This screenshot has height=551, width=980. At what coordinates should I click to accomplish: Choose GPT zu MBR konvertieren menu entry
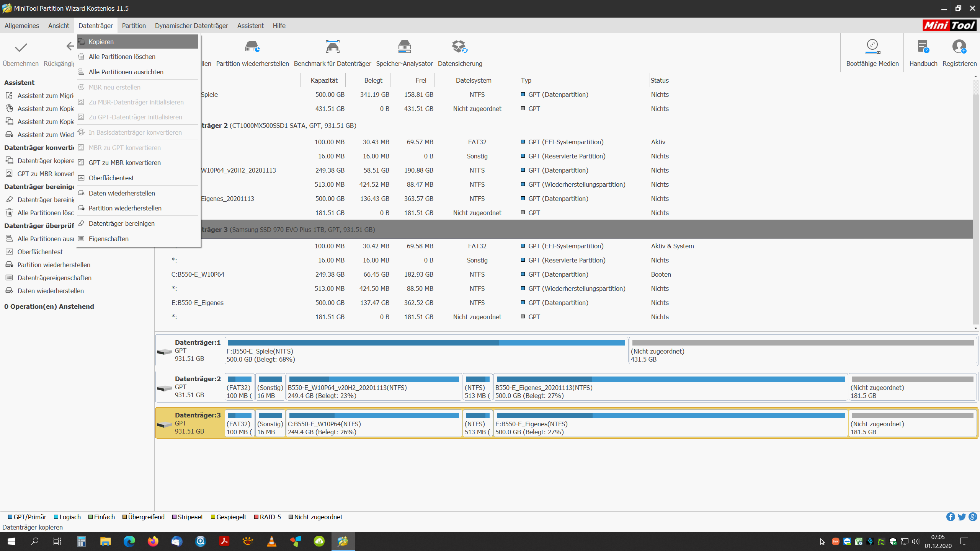124,163
